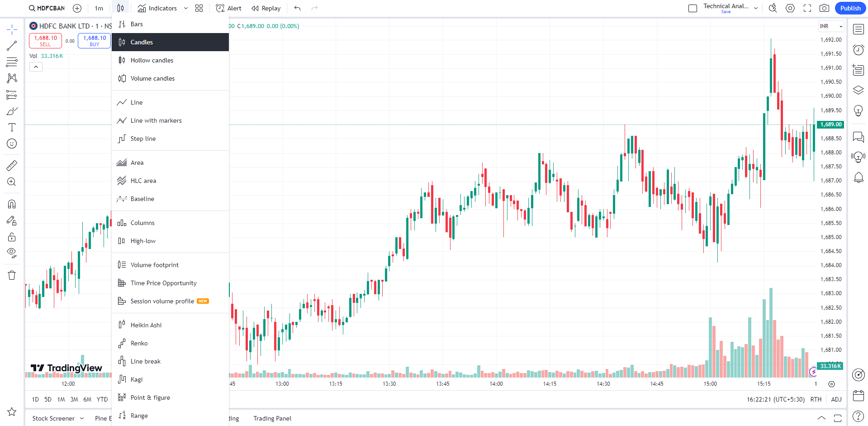Set the 5D date range
Image resolution: width=868 pixels, height=426 pixels.
48,399
